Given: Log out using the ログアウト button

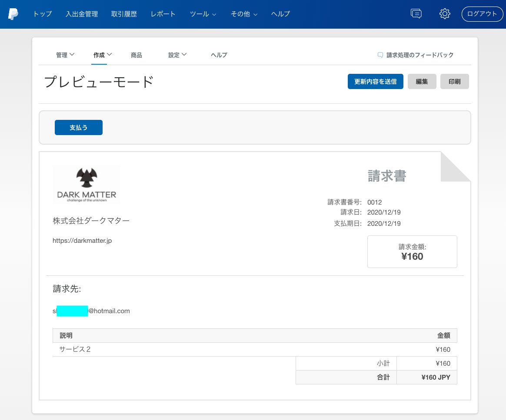Looking at the screenshot, I should click(482, 14).
